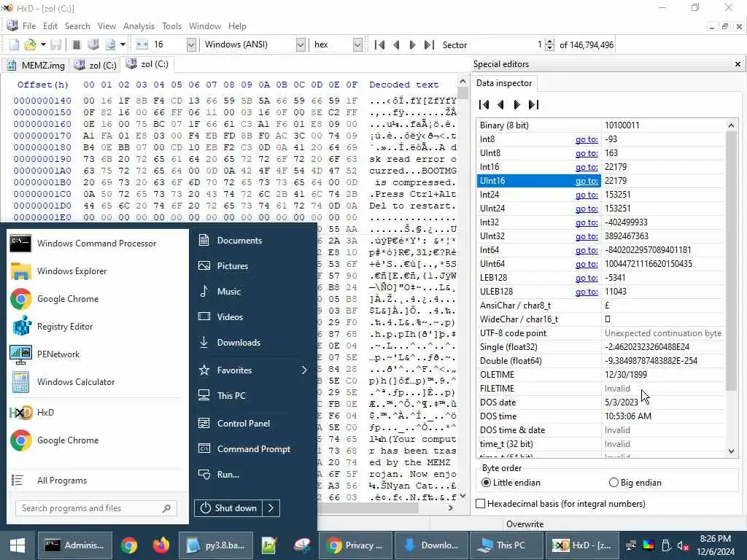747x560 pixels.
Task: Click the Windows Start button
Action: pyautogui.click(x=18, y=545)
